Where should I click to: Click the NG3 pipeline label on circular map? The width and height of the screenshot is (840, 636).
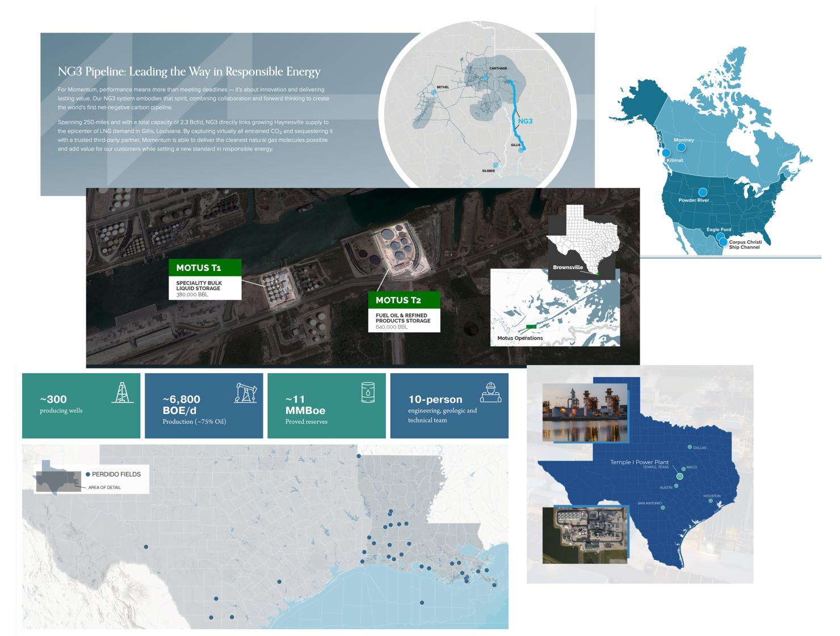pyautogui.click(x=526, y=121)
